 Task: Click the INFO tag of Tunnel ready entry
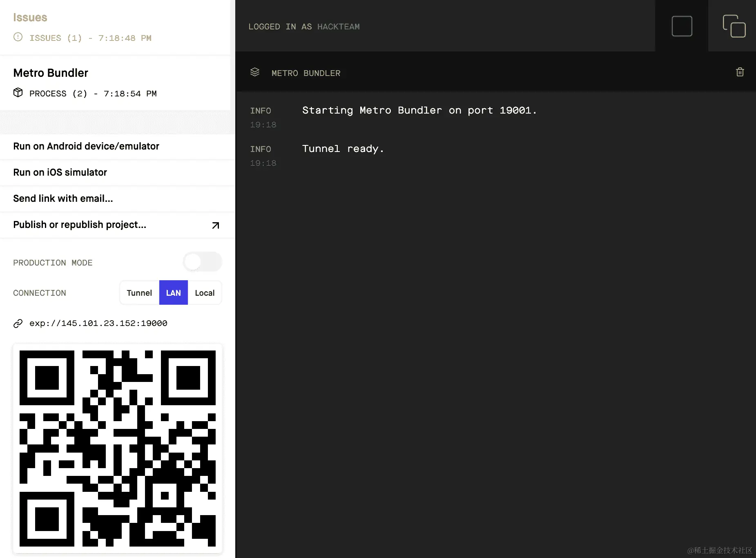[261, 149]
